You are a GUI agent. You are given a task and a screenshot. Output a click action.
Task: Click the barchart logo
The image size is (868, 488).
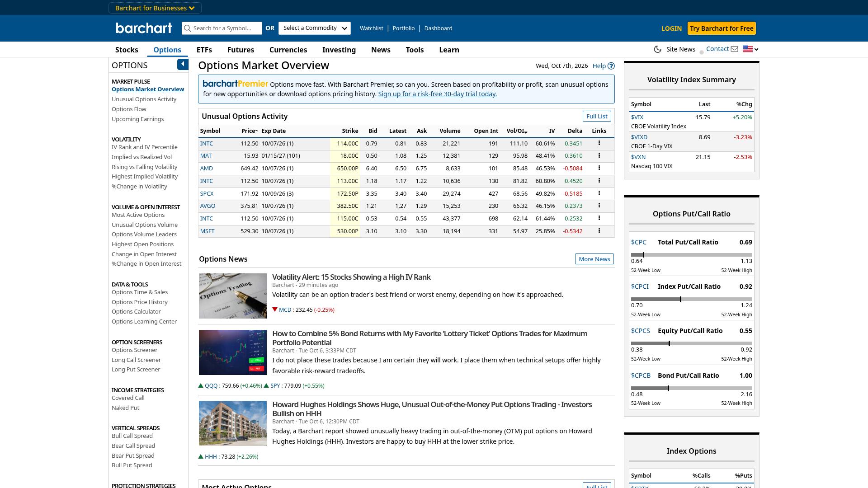click(144, 28)
